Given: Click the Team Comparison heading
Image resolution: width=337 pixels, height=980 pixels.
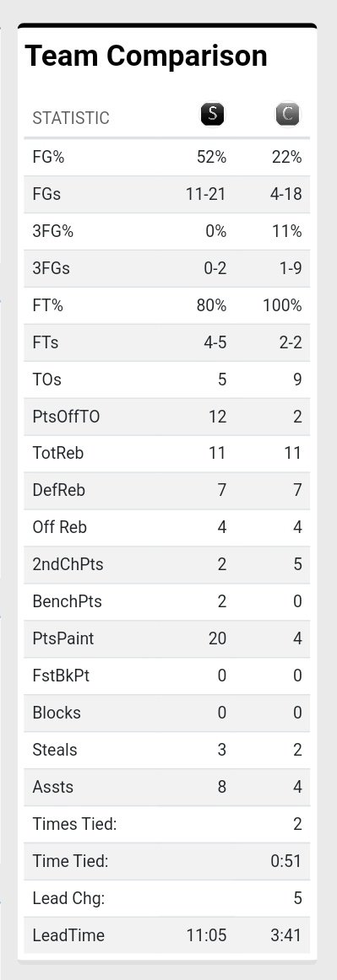Looking at the screenshot, I should click(x=146, y=57).
